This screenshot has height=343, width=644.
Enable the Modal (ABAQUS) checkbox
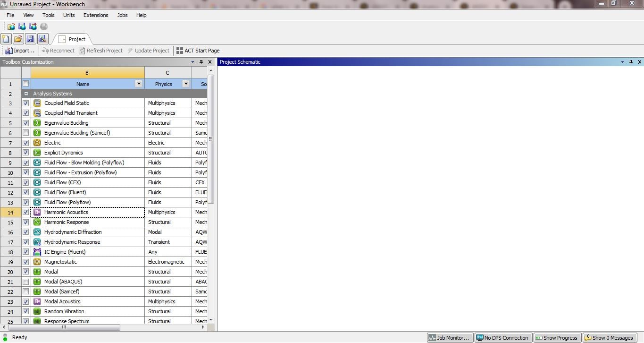26,282
